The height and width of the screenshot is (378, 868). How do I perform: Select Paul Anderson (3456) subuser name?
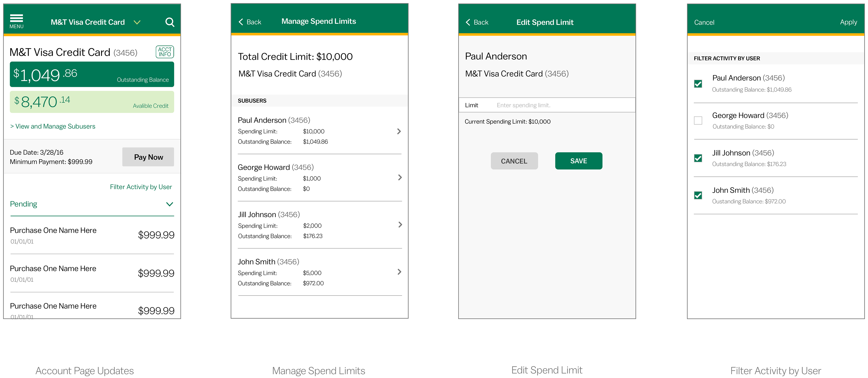tap(274, 120)
